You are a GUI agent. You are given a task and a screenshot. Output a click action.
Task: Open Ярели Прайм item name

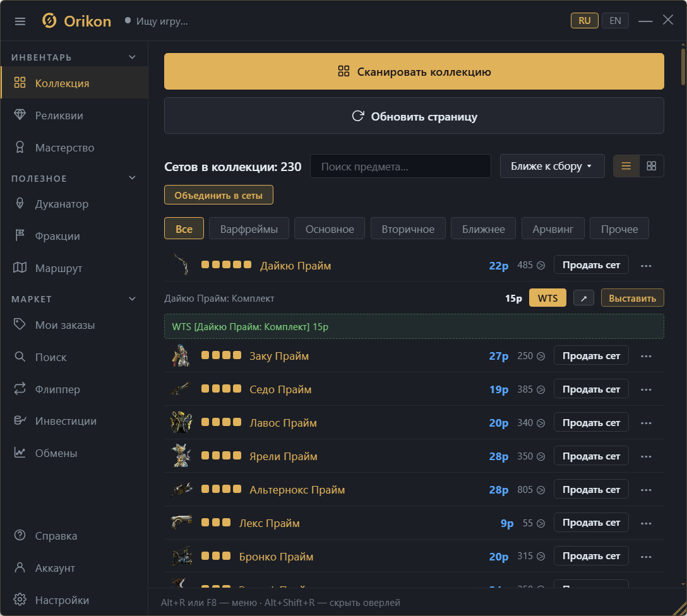pyautogui.click(x=284, y=456)
